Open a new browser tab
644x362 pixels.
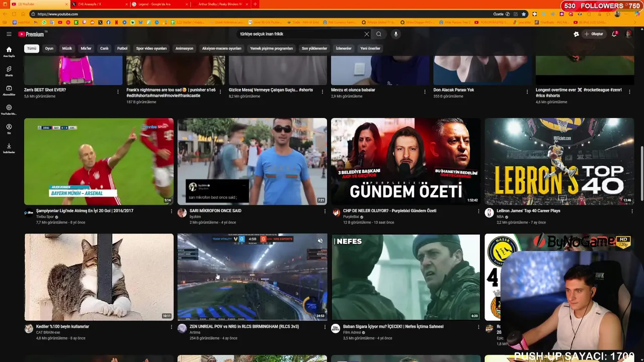(255, 4)
